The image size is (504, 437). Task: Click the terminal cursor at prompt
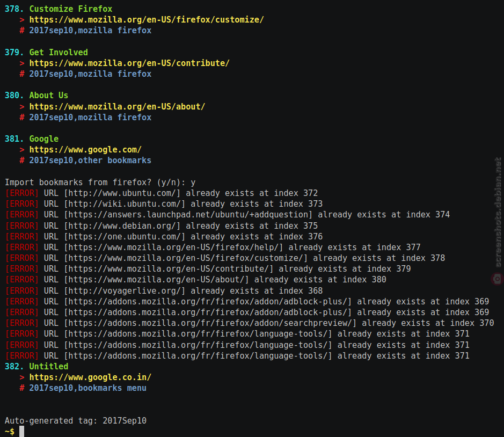21,431
